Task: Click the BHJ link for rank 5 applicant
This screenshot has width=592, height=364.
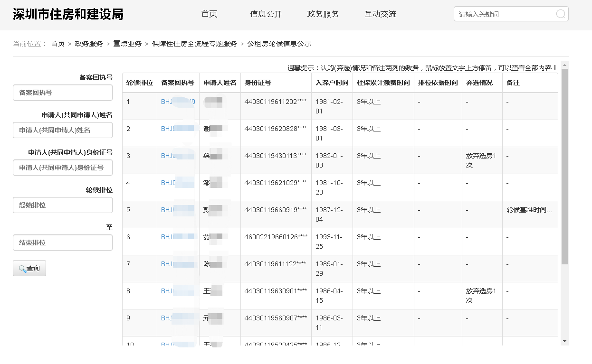Action: pos(177,209)
